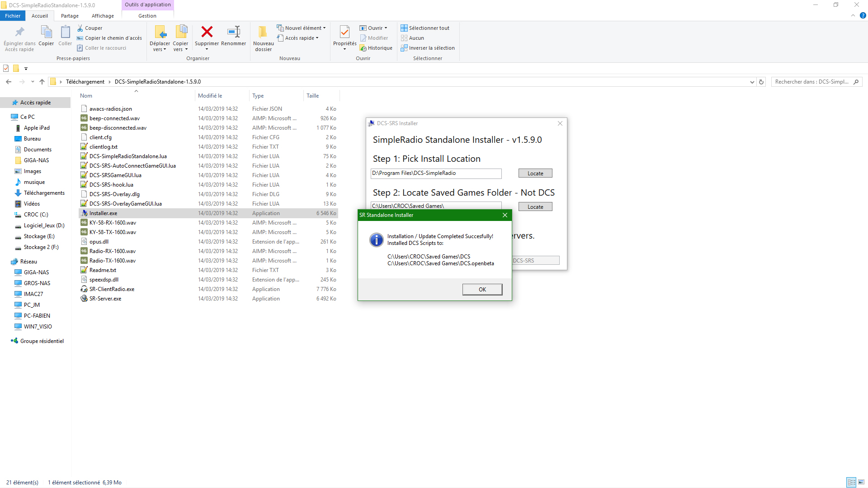Viewport: 868px width, 488px height.
Task: Open the Ouvrir dropdown in ribbon
Action: (373, 28)
